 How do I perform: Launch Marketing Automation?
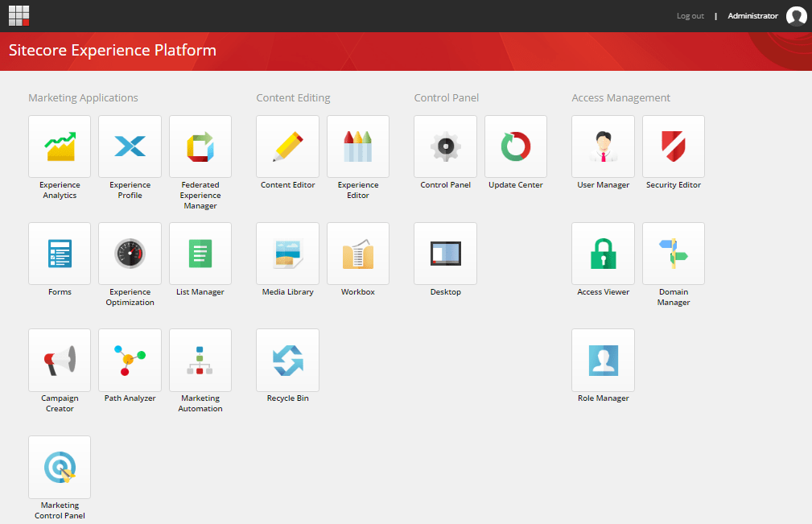click(x=200, y=360)
